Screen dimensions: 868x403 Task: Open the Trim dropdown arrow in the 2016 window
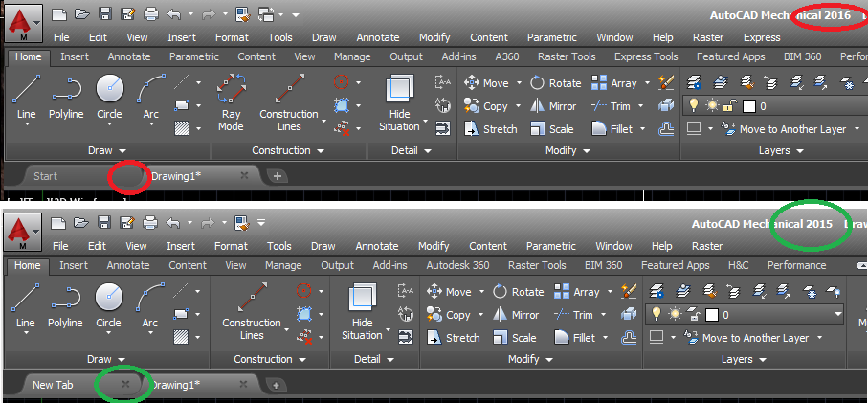[641, 106]
